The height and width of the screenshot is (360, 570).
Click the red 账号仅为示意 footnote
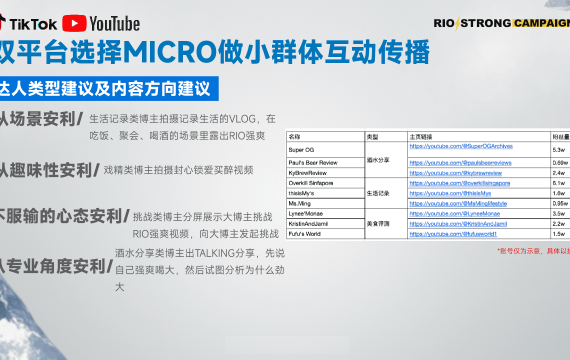click(x=533, y=251)
